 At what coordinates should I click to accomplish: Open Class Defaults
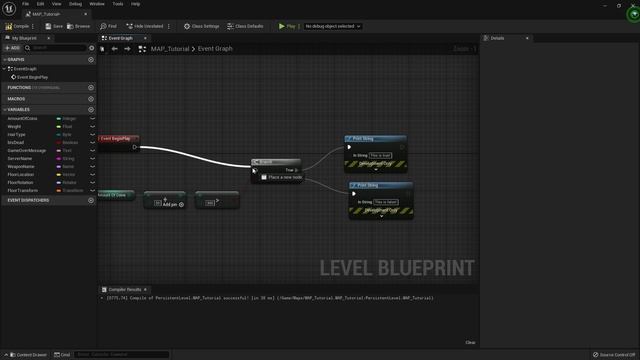[x=245, y=26]
